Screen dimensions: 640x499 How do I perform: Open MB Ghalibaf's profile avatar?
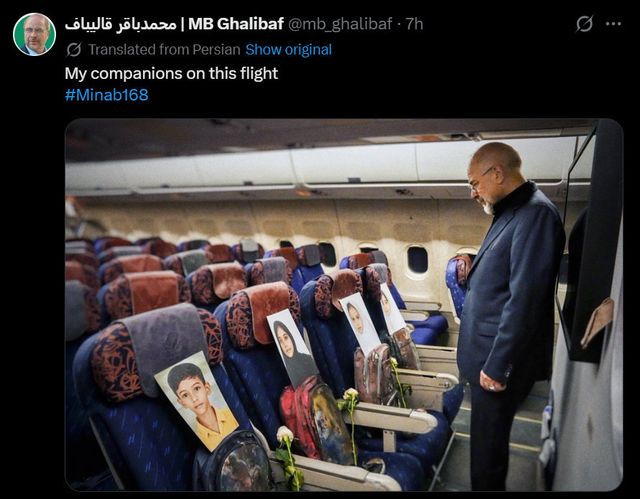pos(34,34)
